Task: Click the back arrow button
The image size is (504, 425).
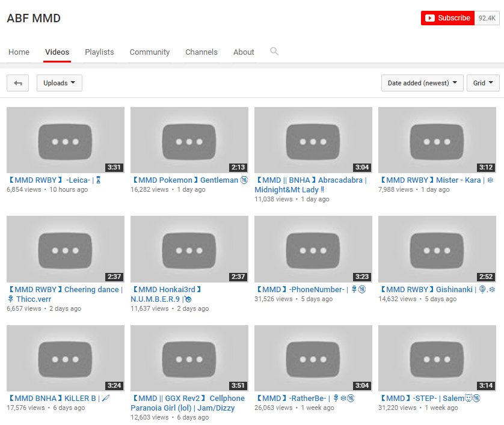Action: point(17,83)
